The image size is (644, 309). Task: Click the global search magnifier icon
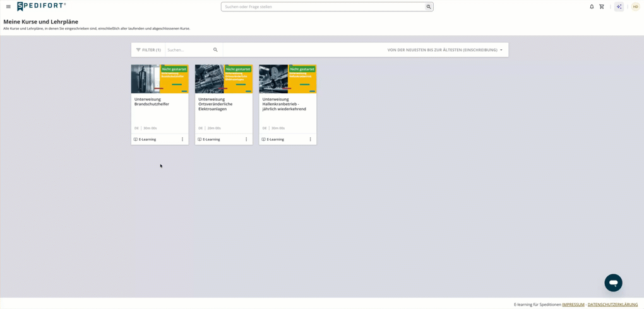pos(428,6)
